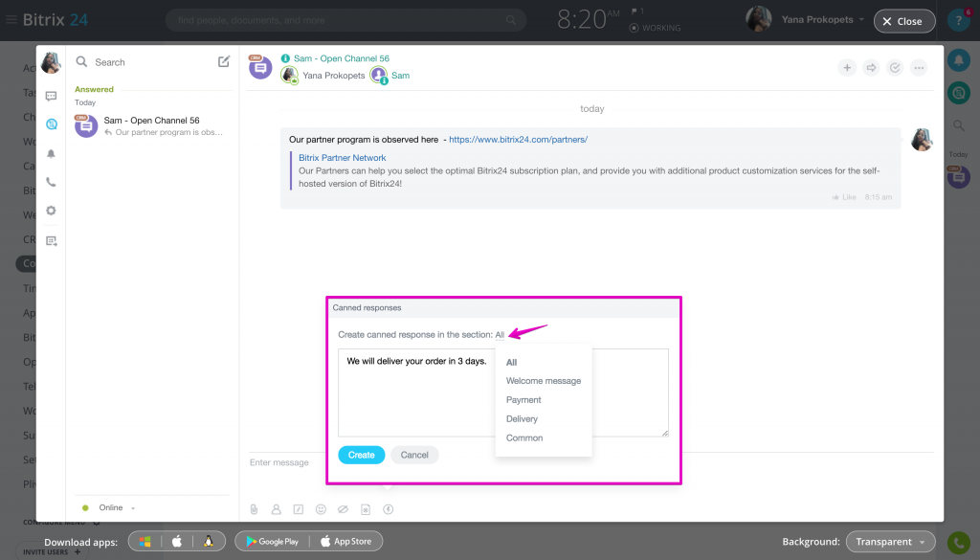Click the profile avatar atop chat sidebar

52,62
